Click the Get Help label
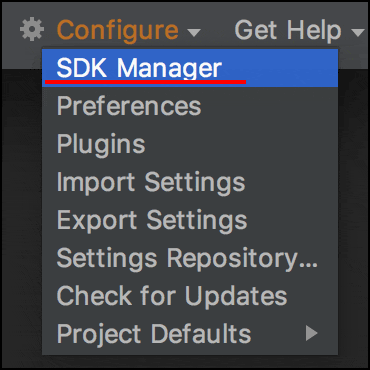The image size is (370, 370). [288, 31]
